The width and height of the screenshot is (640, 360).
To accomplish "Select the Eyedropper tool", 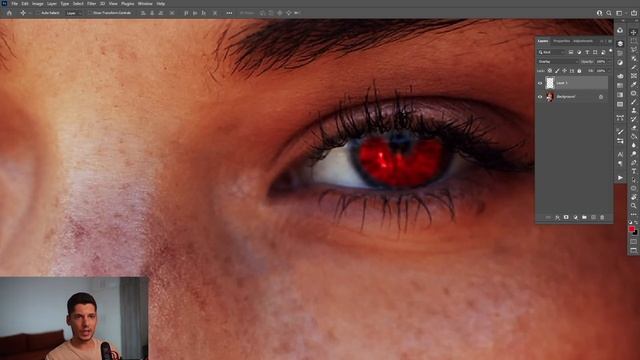I will [x=633, y=84].
